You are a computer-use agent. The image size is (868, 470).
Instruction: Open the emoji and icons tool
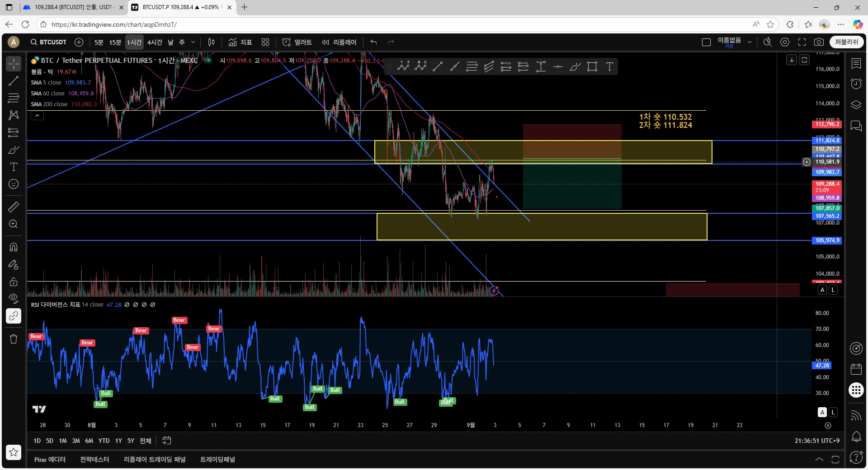pyautogui.click(x=14, y=184)
